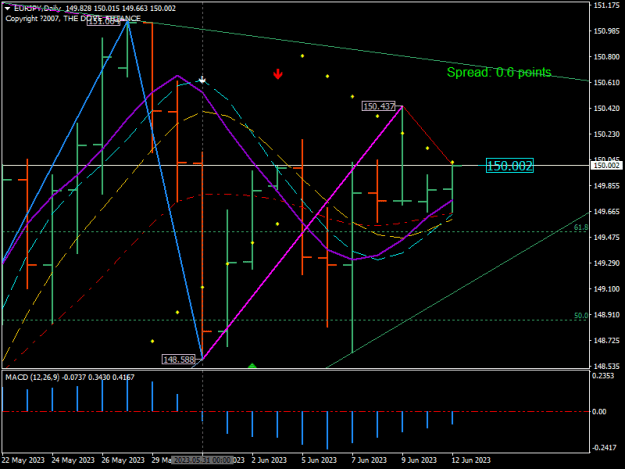Click the 61.8 Fibonacci level label
The width and height of the screenshot is (625, 469).
pos(581,227)
